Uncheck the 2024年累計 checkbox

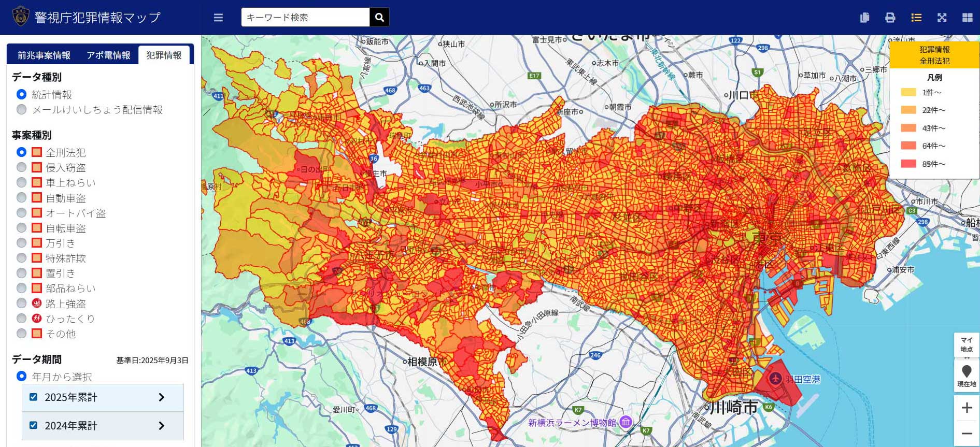pyautogui.click(x=34, y=425)
